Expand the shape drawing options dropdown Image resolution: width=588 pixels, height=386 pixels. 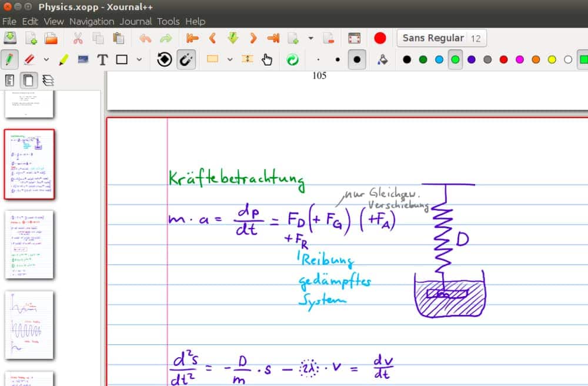(x=139, y=59)
